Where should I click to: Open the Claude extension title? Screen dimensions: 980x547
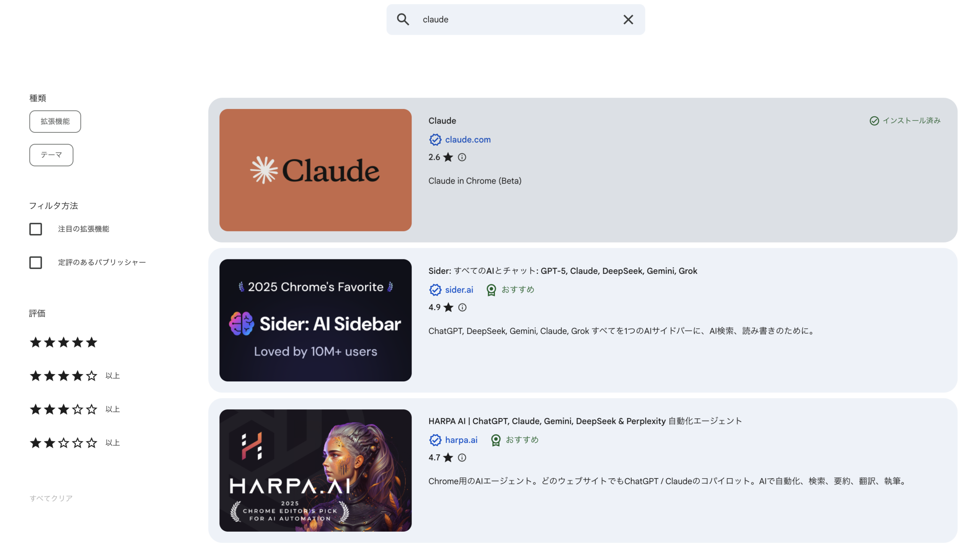point(442,120)
